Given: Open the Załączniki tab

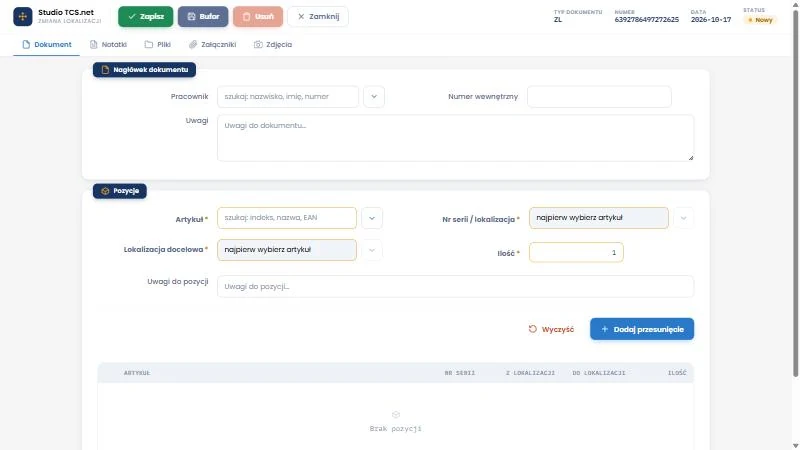Looking at the screenshot, I should click(212, 44).
